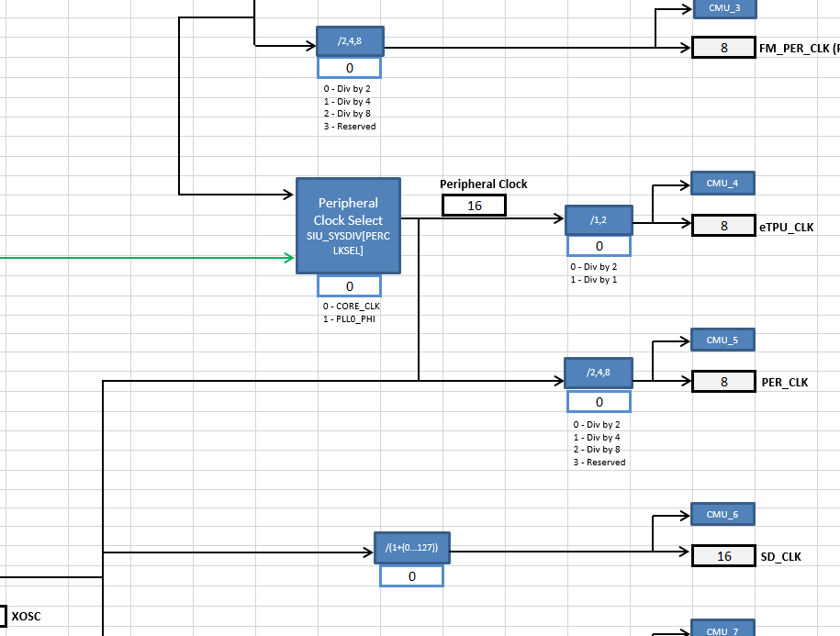Click the SD_CLK divider value cell
The height and width of the screenshot is (636, 840).
tap(411, 575)
